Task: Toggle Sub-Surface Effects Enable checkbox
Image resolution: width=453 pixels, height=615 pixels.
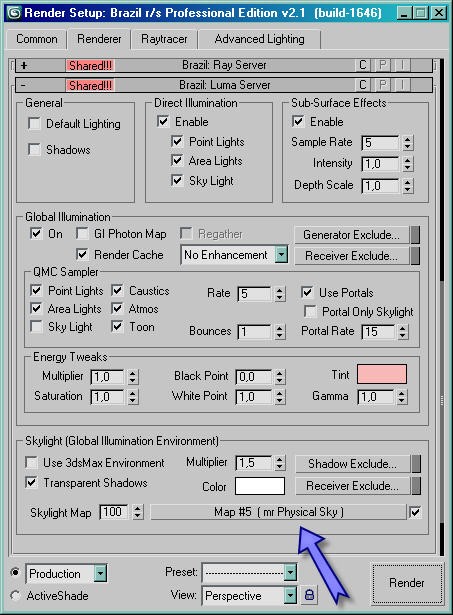Action: tap(298, 121)
